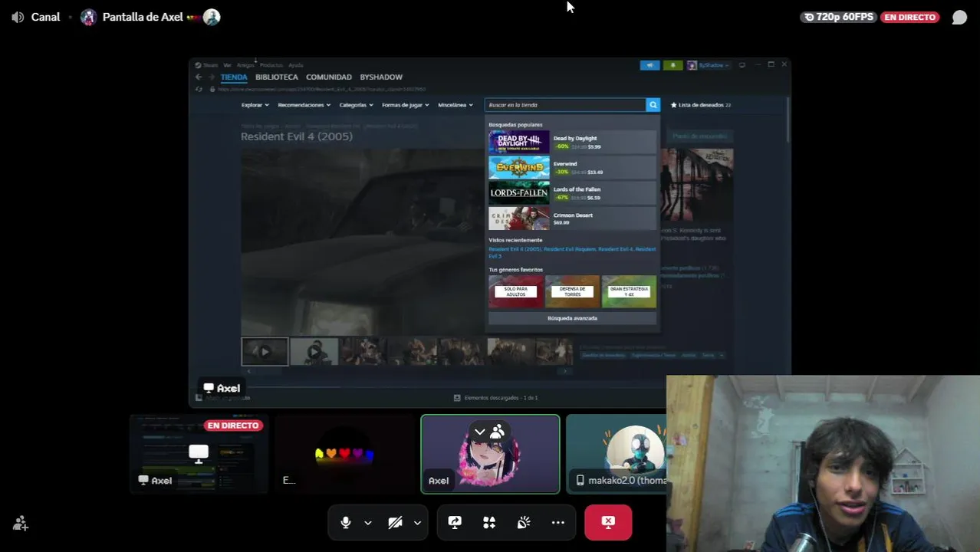The width and height of the screenshot is (980, 552).
Task: Open the ByShadow account dropdown
Action: coord(709,65)
